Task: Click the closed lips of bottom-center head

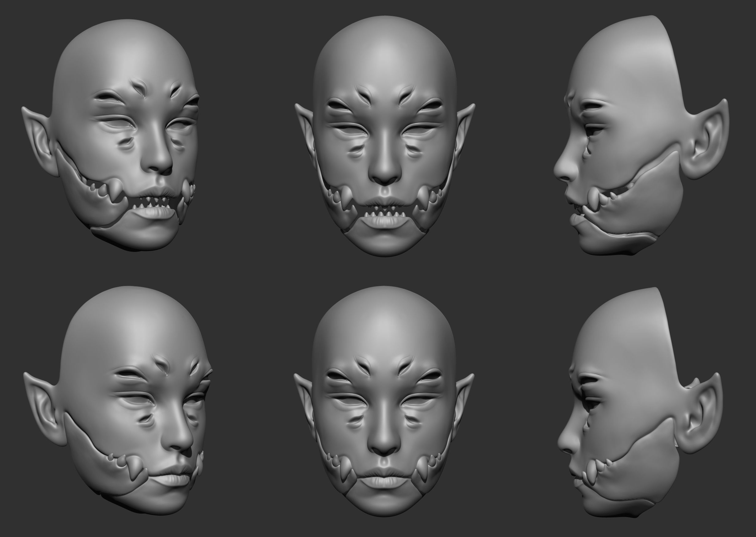Action: 383,477
